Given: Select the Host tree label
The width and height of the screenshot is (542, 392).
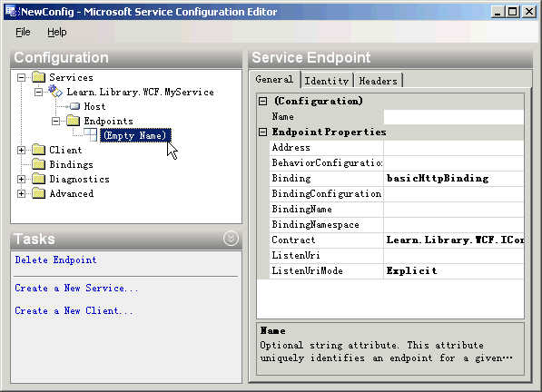Looking at the screenshot, I should (94, 106).
